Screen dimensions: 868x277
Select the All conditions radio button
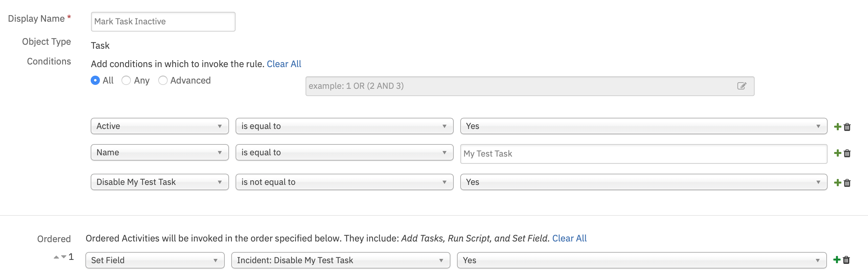point(95,81)
